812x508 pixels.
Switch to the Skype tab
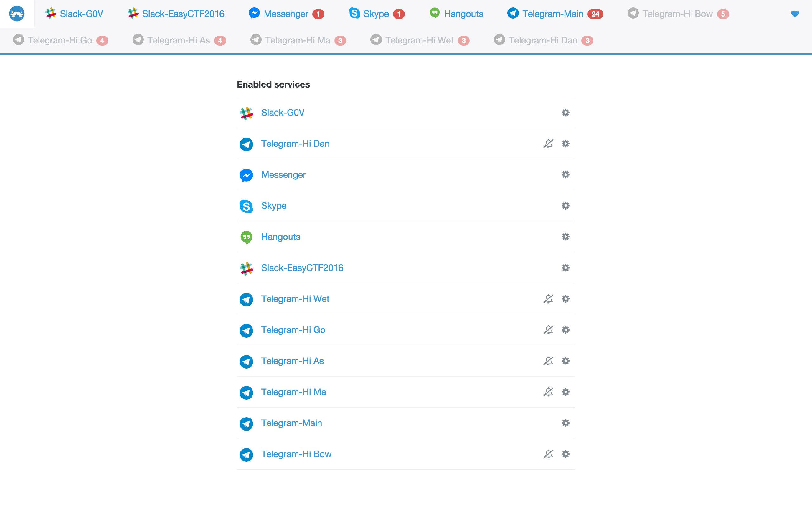(377, 14)
